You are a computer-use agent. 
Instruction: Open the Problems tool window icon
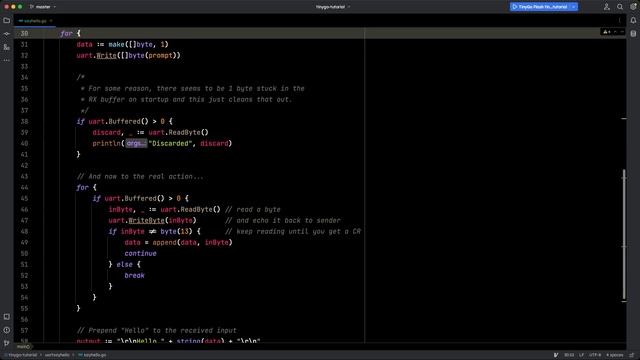(x=7, y=330)
